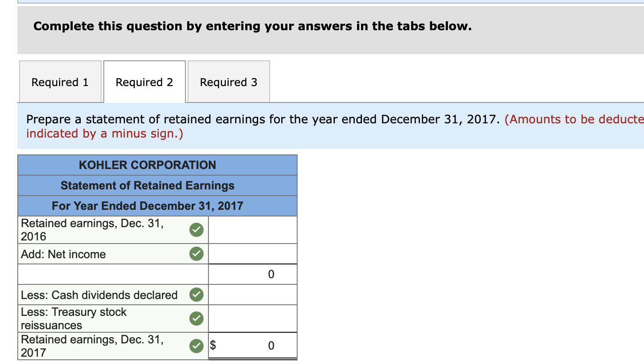Click the checkmark icon beside Retained earnings, Dec. 31, 2016
644x362 pixels.
pos(196,229)
